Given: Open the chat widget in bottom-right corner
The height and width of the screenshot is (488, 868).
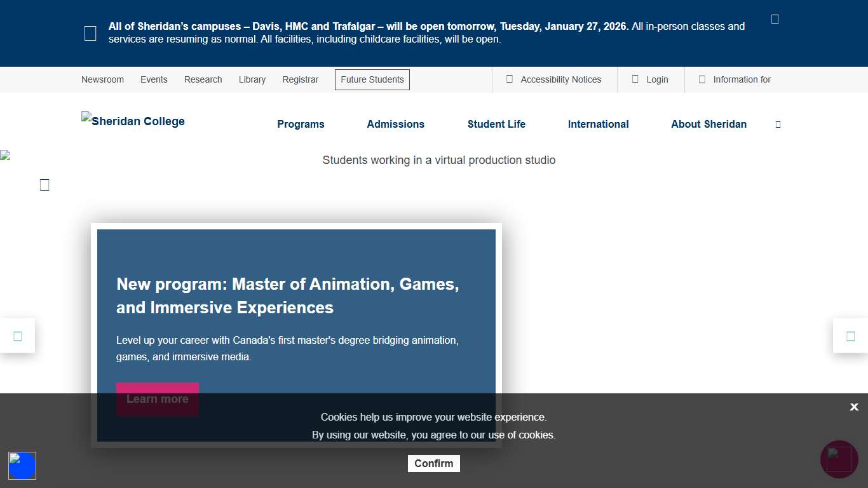Looking at the screenshot, I should point(839,459).
